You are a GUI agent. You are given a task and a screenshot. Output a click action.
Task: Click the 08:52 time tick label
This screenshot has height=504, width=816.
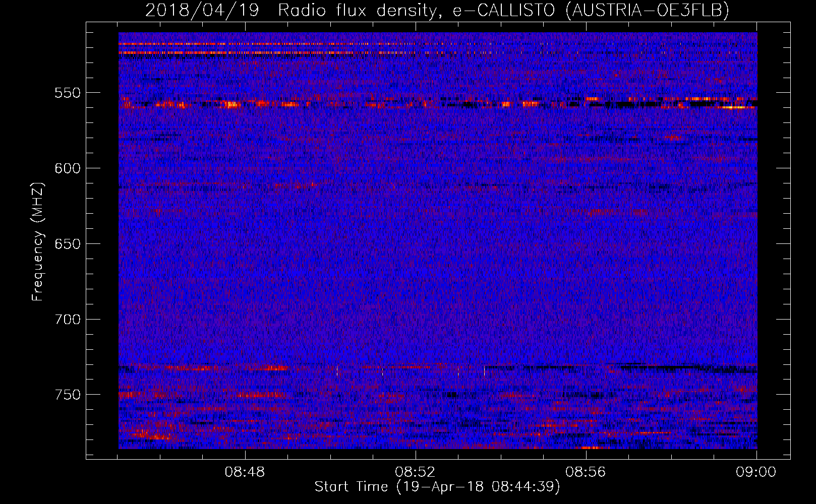coord(415,472)
